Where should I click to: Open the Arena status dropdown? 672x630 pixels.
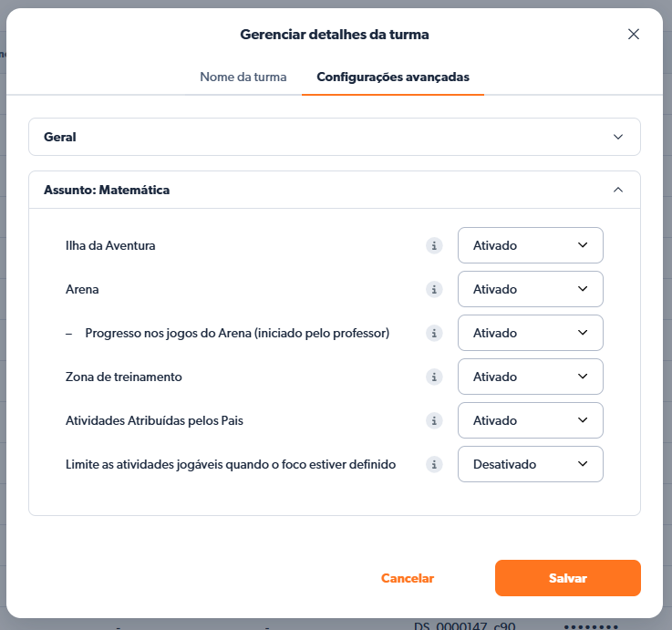coord(530,289)
